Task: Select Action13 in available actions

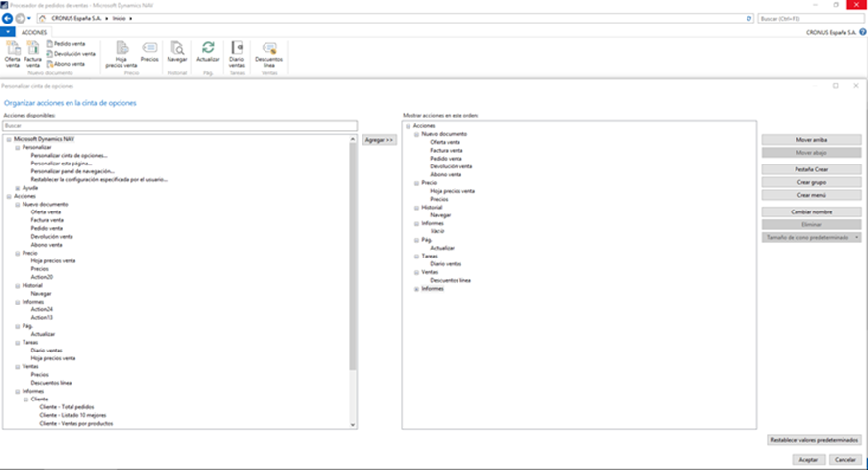Action: pyautogui.click(x=42, y=318)
